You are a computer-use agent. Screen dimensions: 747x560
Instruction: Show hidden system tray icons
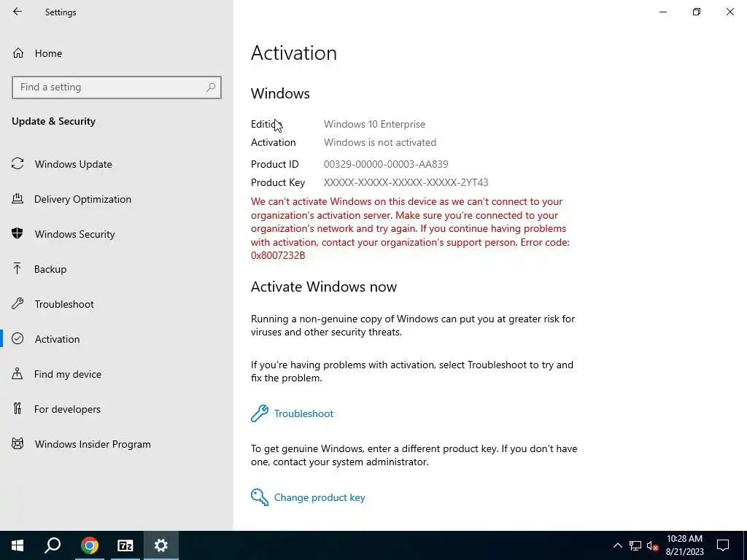click(x=617, y=545)
